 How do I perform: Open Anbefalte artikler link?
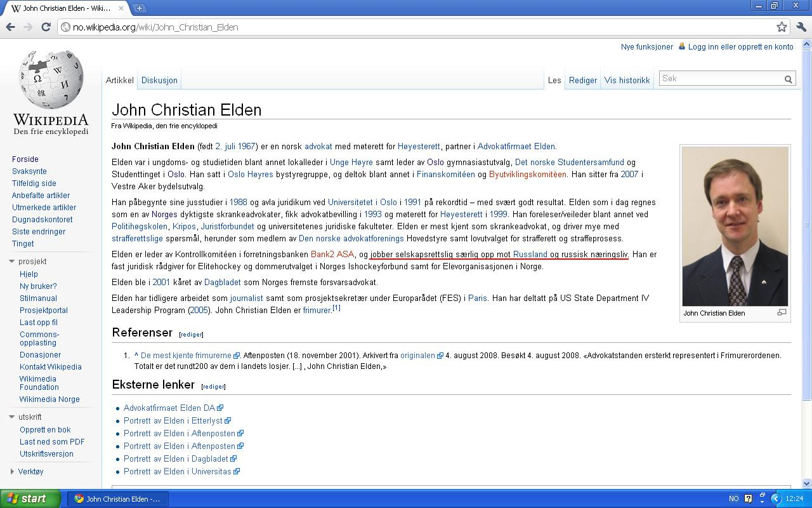(x=41, y=196)
